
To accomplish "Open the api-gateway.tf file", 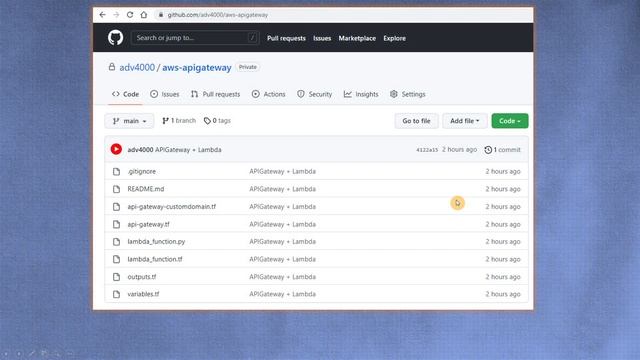I will pyautogui.click(x=148, y=224).
